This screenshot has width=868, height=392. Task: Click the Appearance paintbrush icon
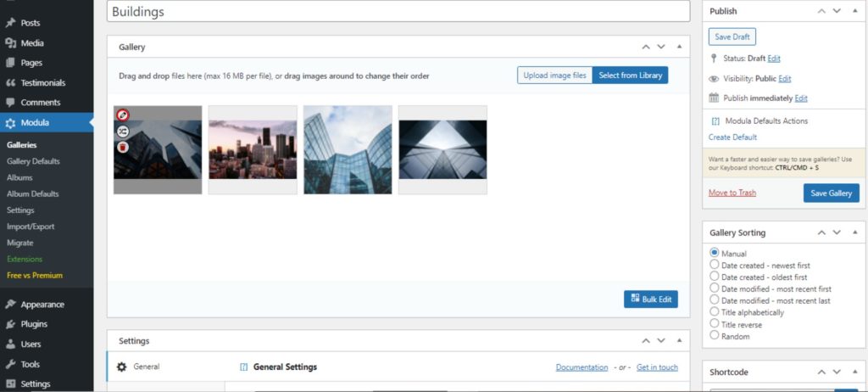10,305
